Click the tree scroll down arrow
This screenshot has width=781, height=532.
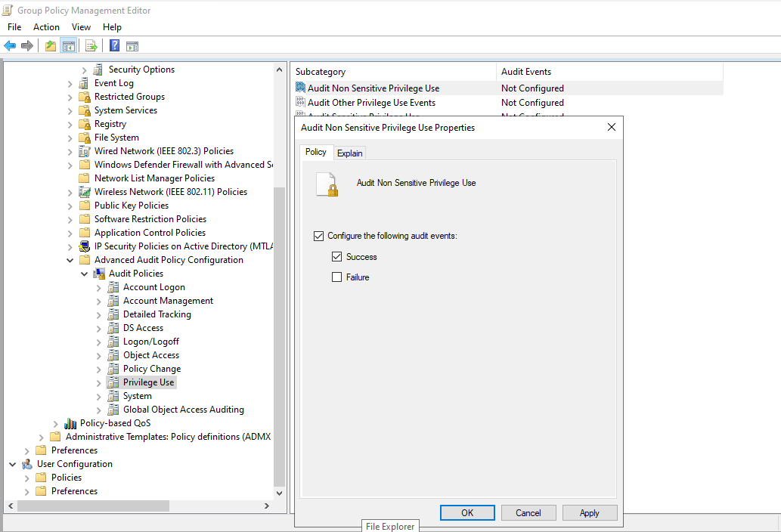pos(280,493)
